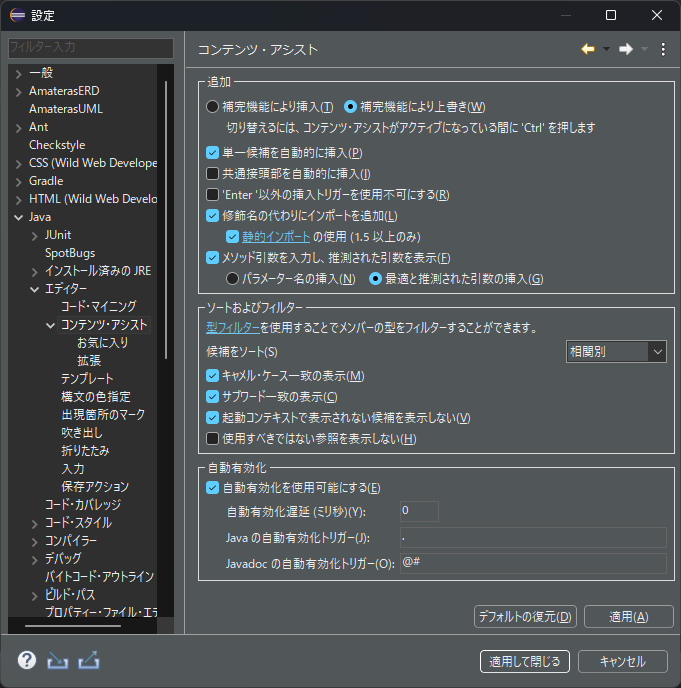681x688 pixels.
Task: Toggle 修飾名の代わりにインポートを追加 checkbox
Action: (212, 215)
